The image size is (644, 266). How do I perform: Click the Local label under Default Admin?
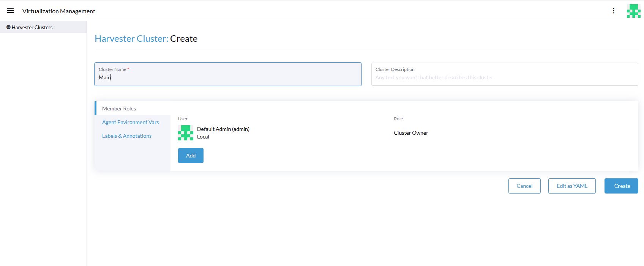(x=203, y=137)
